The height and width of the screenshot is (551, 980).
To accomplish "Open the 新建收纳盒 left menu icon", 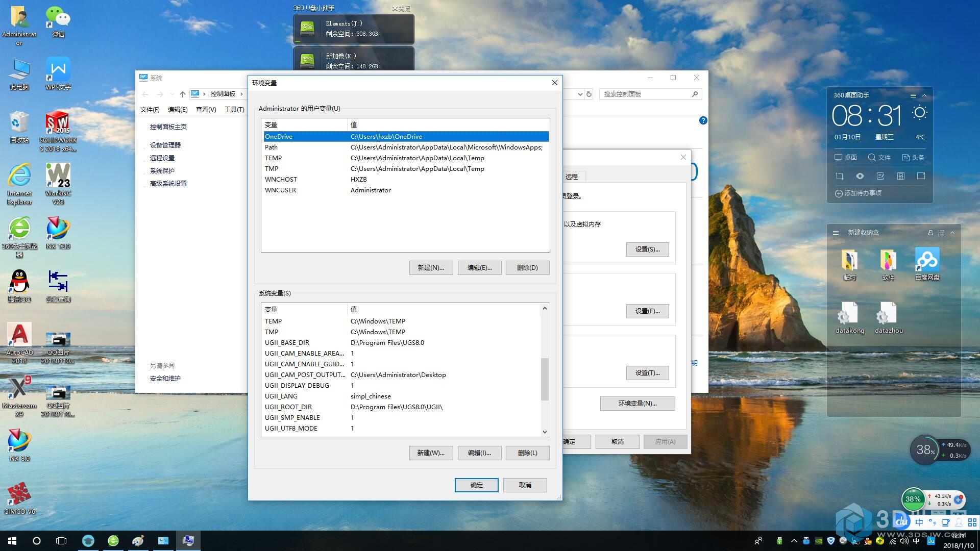I will 836,233.
